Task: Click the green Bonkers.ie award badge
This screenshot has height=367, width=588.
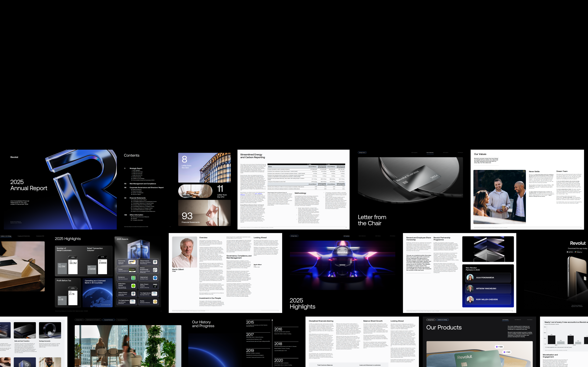Action: click(133, 278)
